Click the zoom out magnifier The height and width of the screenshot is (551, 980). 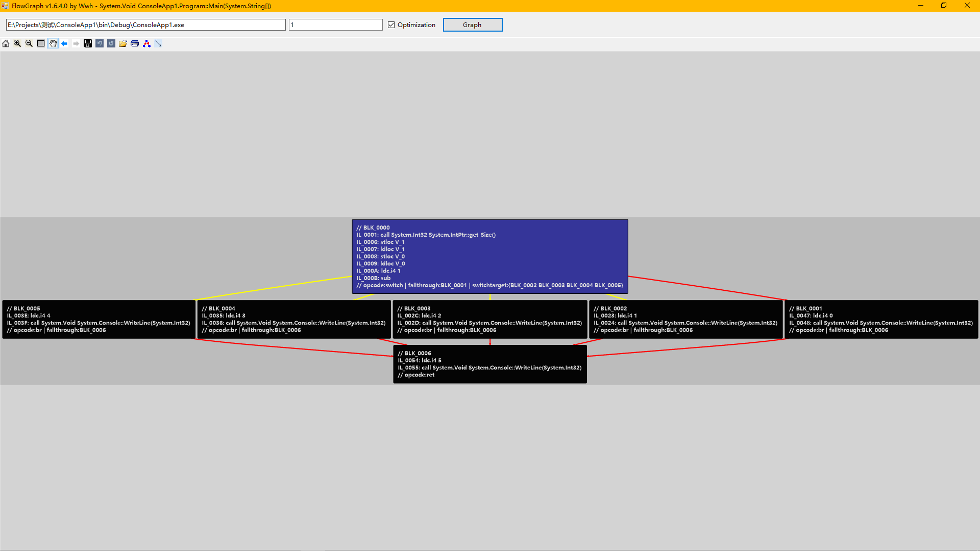point(29,44)
